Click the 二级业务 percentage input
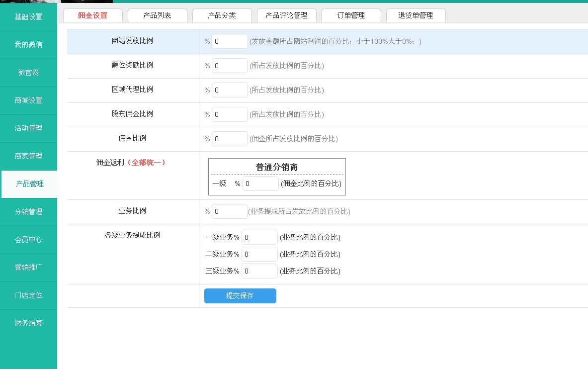588x369 pixels. tap(259, 254)
